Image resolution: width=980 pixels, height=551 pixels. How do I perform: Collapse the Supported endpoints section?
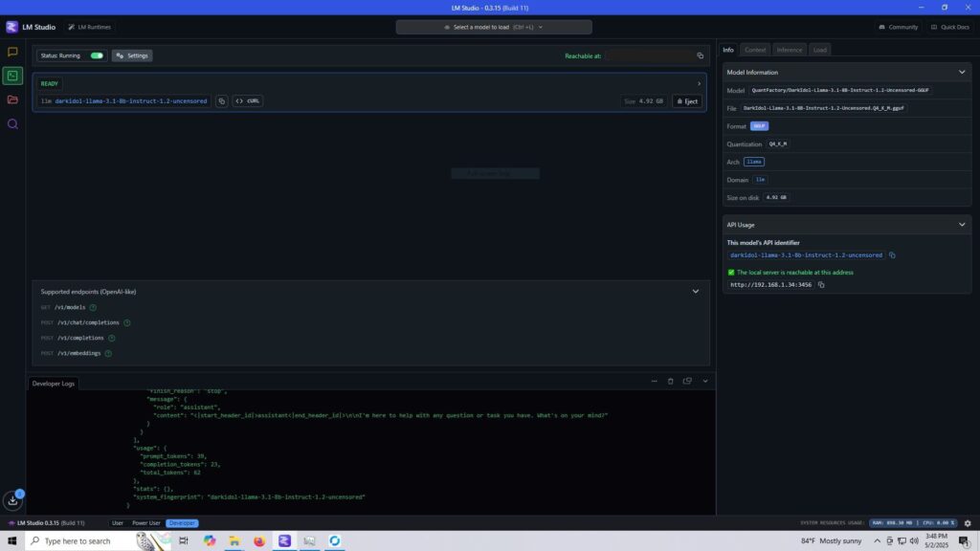[696, 292]
